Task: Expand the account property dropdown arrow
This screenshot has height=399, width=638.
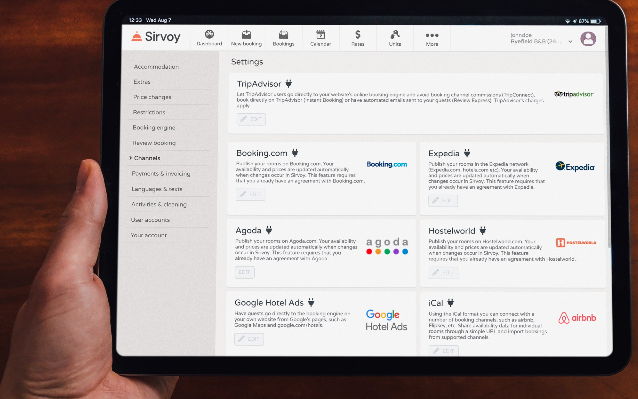Action: [570, 41]
